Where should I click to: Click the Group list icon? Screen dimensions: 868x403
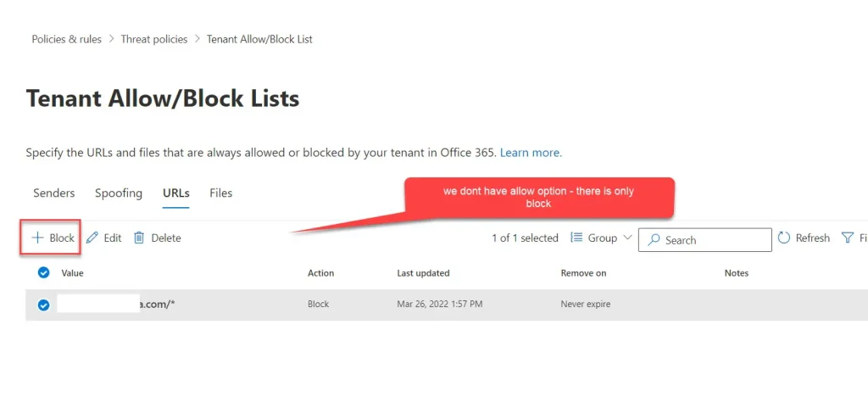tap(576, 238)
